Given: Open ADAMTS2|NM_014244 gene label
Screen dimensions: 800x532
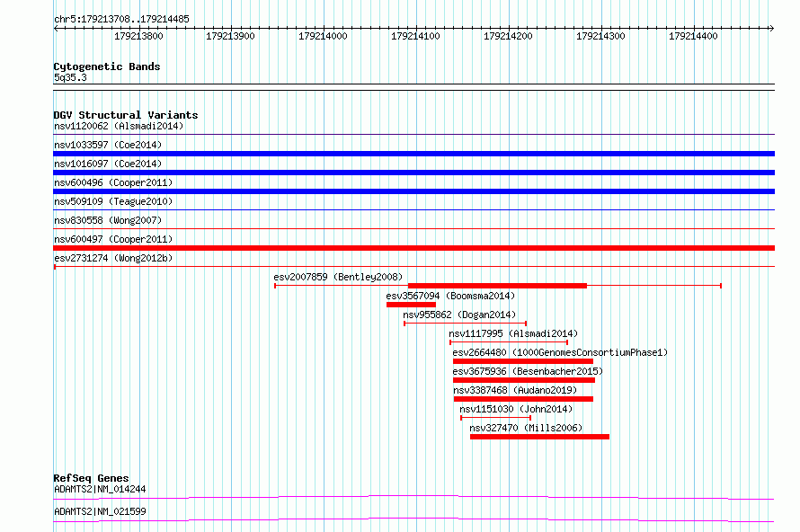Looking at the screenshot, I should pyautogui.click(x=100, y=489).
